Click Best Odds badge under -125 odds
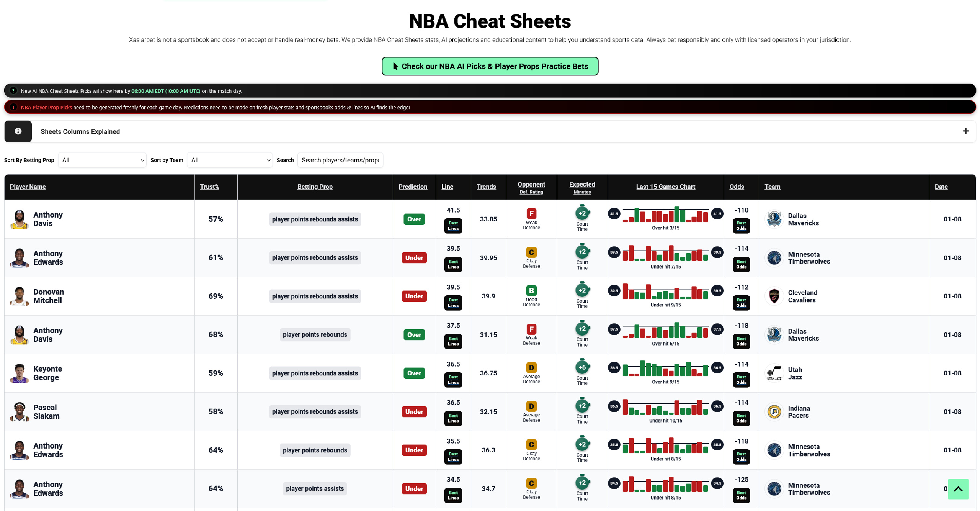The height and width of the screenshot is (511, 980). 741,495
